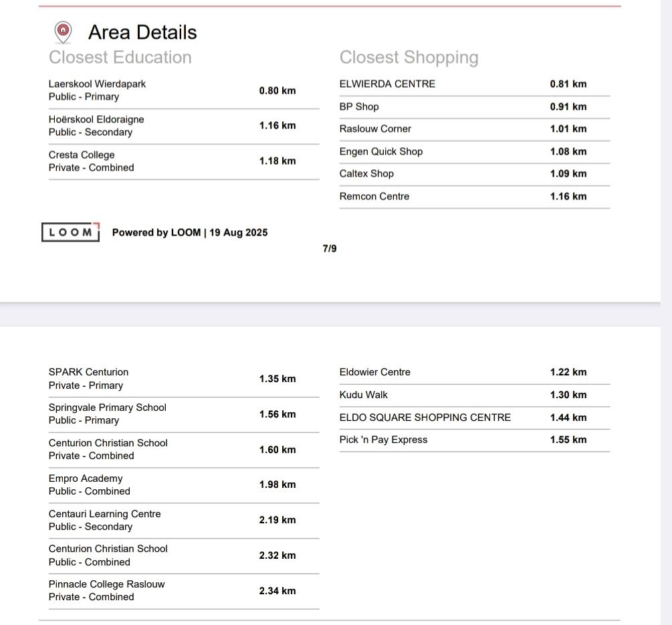Click Pick 'n Pay Express listing
The width and height of the screenshot is (672, 625).
point(475,440)
